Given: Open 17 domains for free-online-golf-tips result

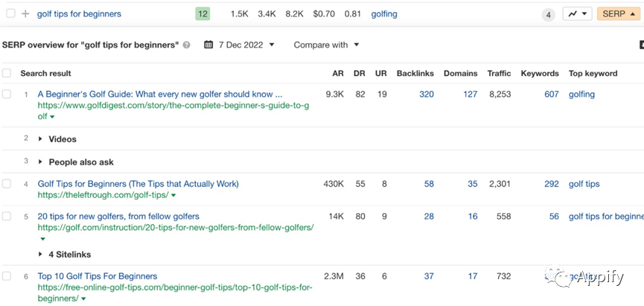Looking at the screenshot, I should point(473,276).
